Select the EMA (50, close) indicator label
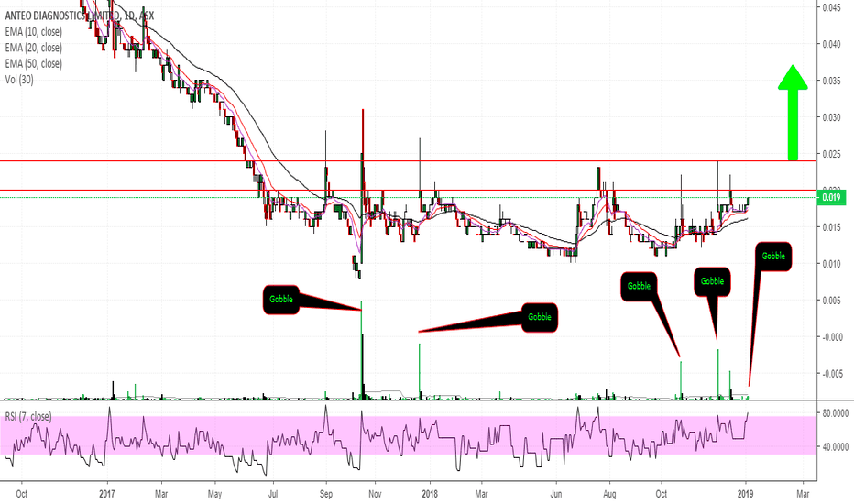 pos(34,63)
